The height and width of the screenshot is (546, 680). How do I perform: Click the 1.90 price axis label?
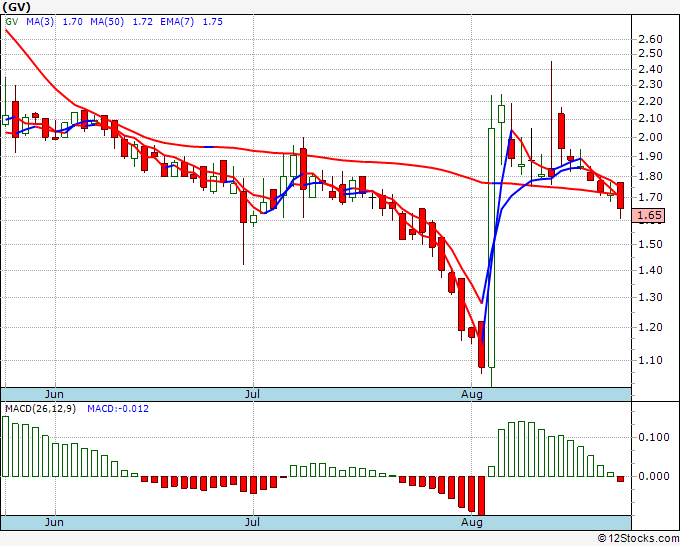coord(650,156)
